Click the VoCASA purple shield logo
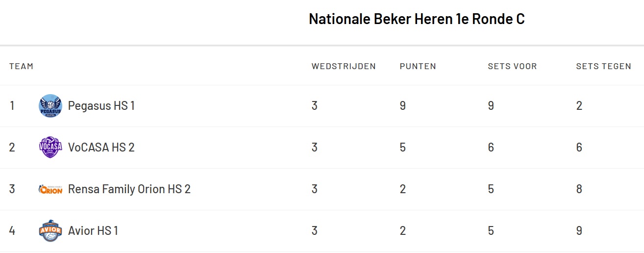Screen dimensions: 644x253 click(x=50, y=148)
